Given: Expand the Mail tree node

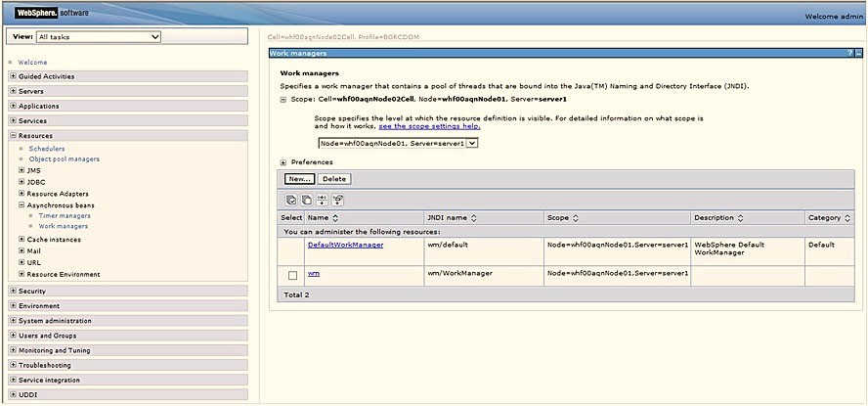Looking at the screenshot, I should pos(22,250).
